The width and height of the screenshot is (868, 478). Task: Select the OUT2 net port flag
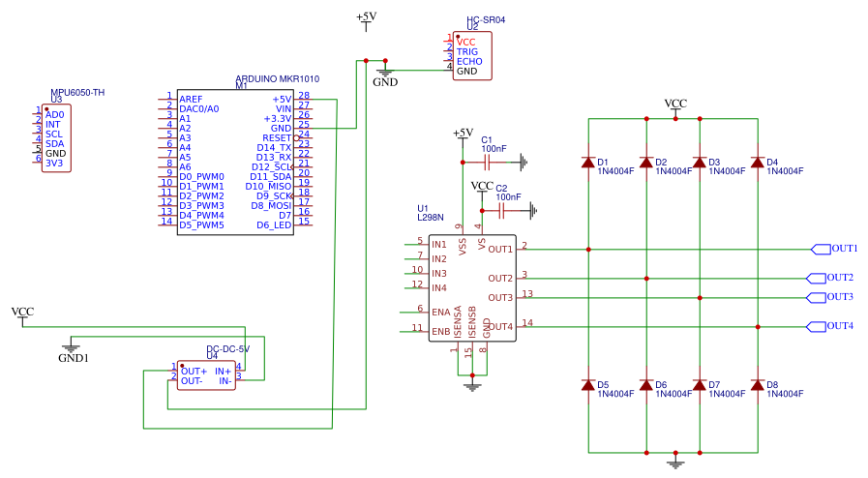[x=817, y=279]
